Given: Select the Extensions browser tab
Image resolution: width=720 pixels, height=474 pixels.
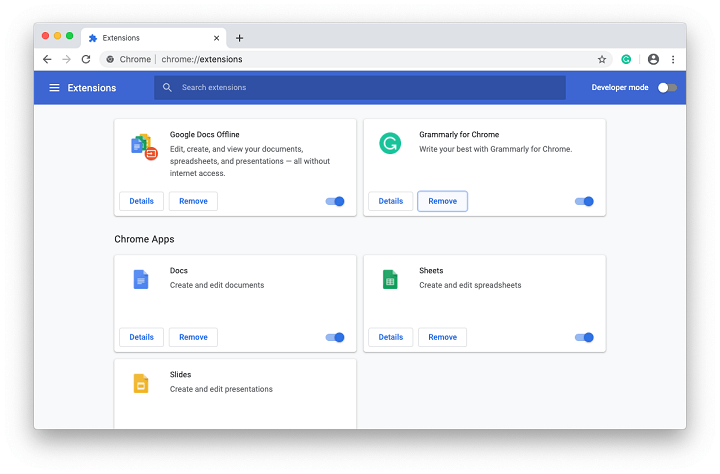Looking at the screenshot, I should tap(154, 38).
